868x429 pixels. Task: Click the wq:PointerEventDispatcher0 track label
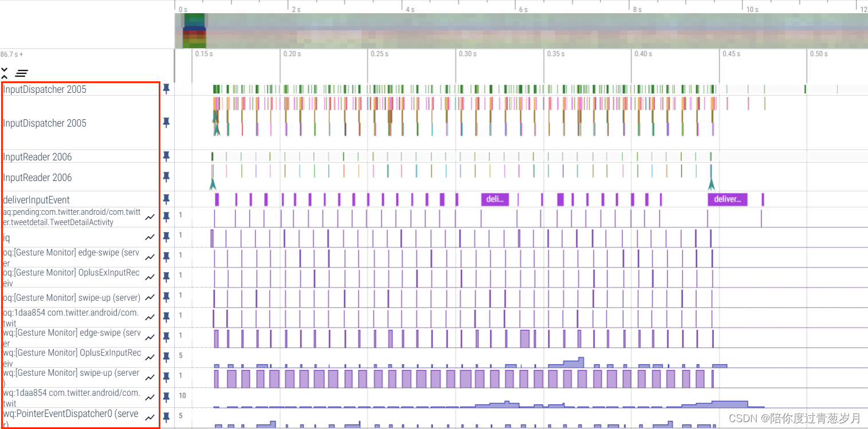(71, 418)
